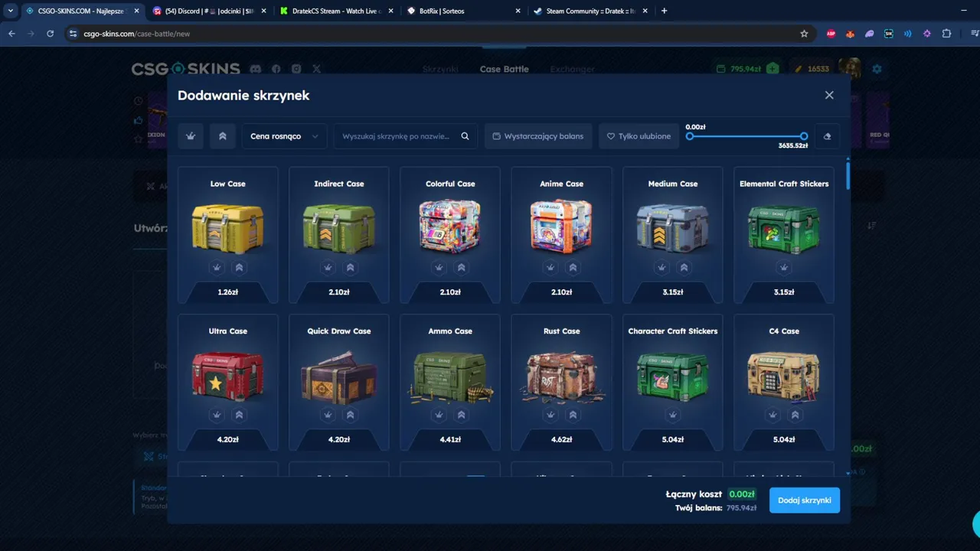Image resolution: width=980 pixels, height=551 pixels.
Task: Select the Colorful Case thumbnail
Action: (x=450, y=226)
